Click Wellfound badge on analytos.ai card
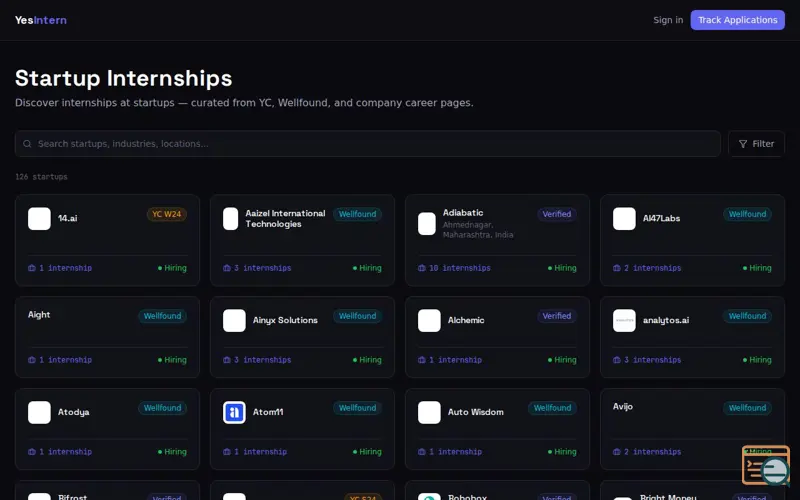Viewport: 800px width, 500px height. pyautogui.click(x=747, y=316)
